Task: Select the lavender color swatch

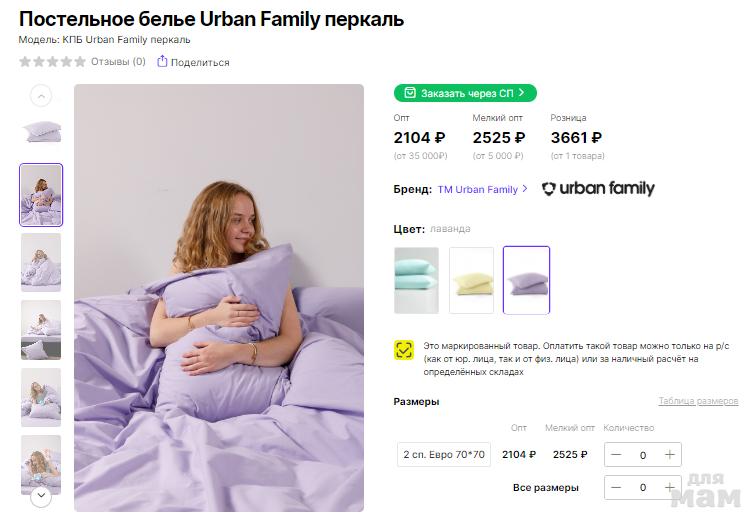Action: (x=526, y=280)
